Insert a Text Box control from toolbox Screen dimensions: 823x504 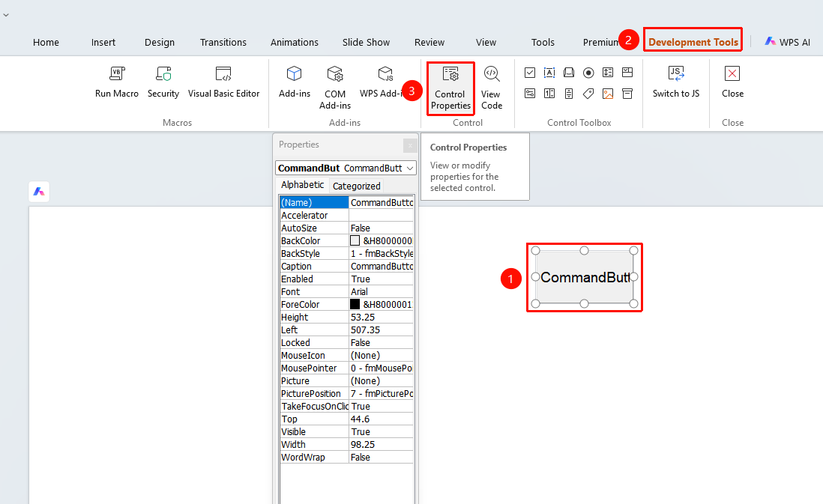point(549,73)
